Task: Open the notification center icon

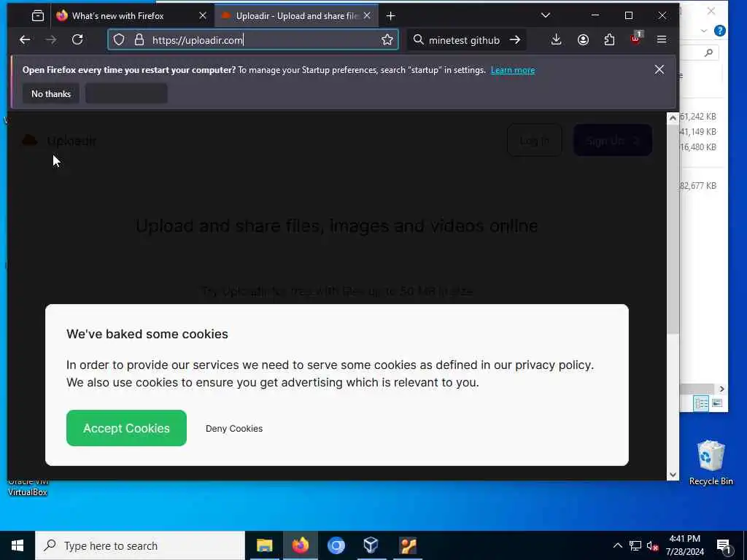Action: point(724,545)
